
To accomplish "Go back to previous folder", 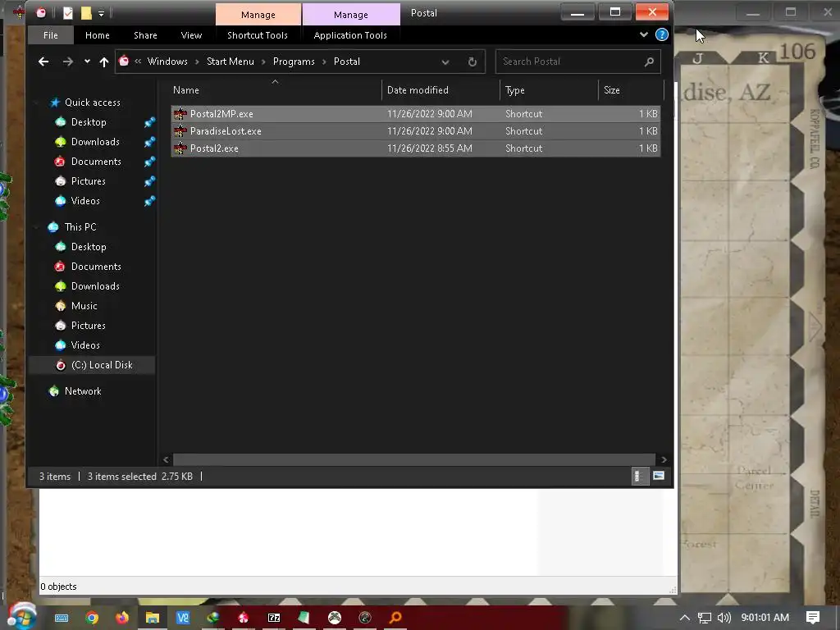I will [x=43, y=62].
